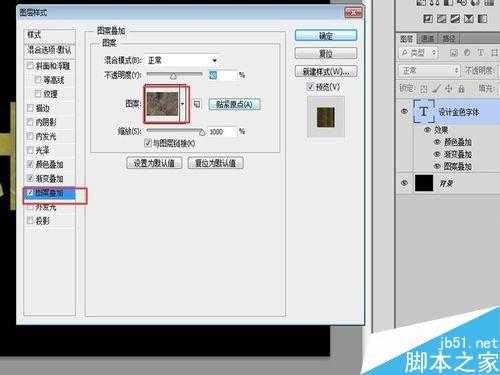The width and height of the screenshot is (500, 375).
Task: Hide the 设计金色字体 text layer
Action: [404, 111]
